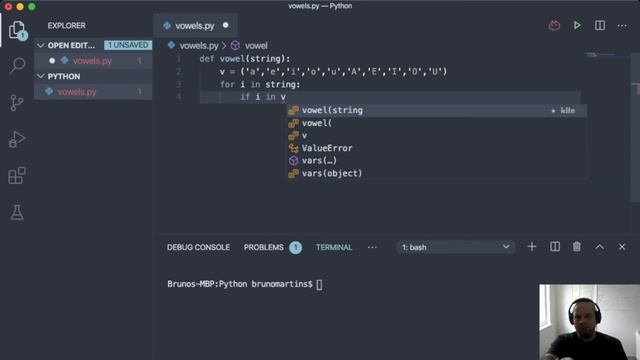Click the red Kite icon in editor toolbar

554,25
